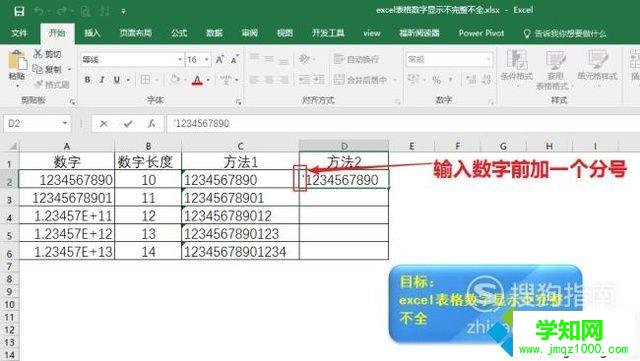Align cell text left
Viewport: 640px width, 361px height.
(254, 80)
